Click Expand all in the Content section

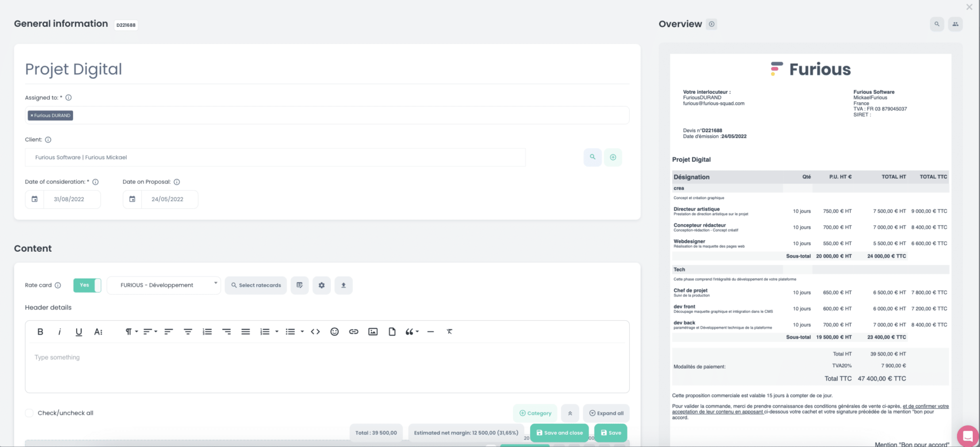coord(606,413)
